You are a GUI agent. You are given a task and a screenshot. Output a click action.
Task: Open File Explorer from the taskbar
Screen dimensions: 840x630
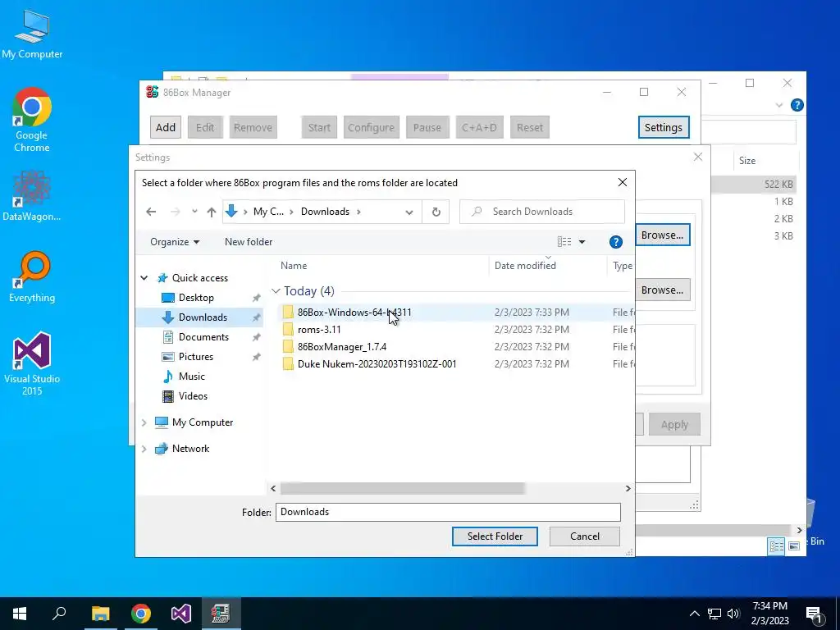pos(100,614)
